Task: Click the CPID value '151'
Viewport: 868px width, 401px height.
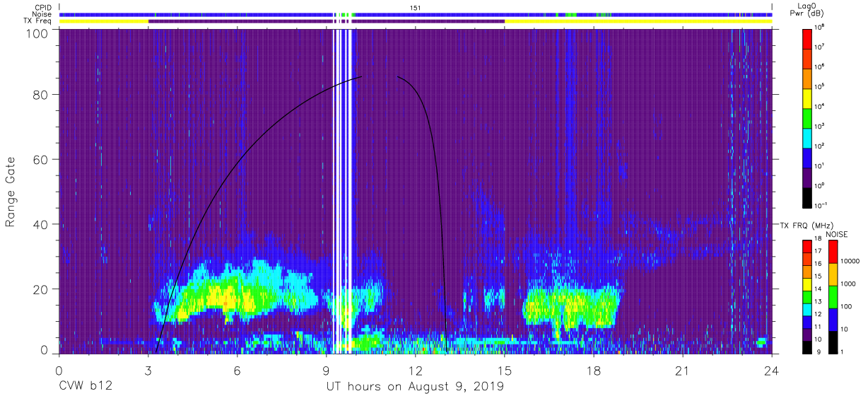Action: [x=416, y=7]
